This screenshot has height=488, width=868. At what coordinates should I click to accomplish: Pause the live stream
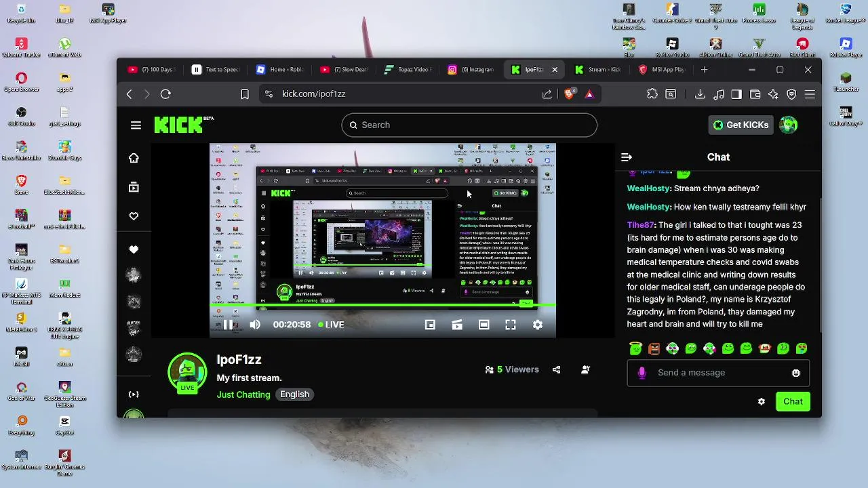229,325
